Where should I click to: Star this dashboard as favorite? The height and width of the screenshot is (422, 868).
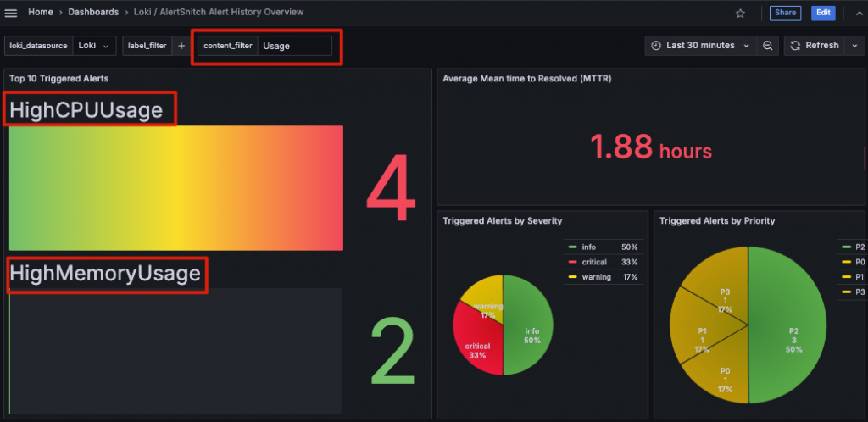[740, 14]
